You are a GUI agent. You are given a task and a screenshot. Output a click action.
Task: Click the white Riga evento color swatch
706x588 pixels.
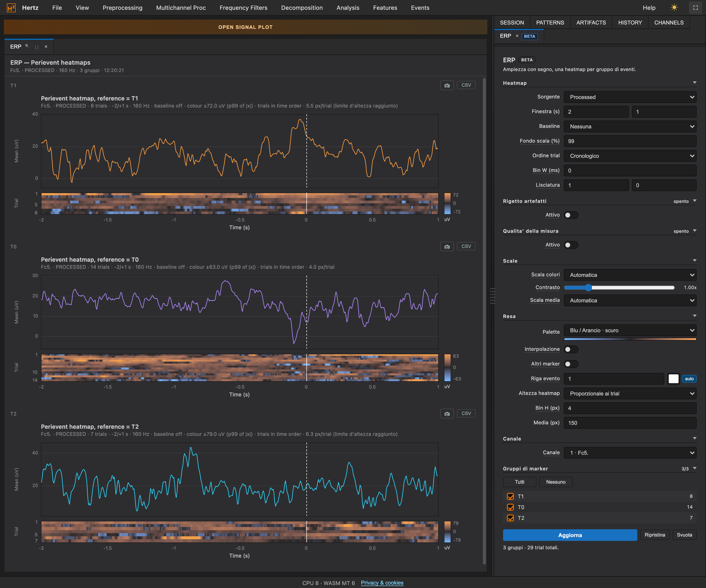[673, 379]
